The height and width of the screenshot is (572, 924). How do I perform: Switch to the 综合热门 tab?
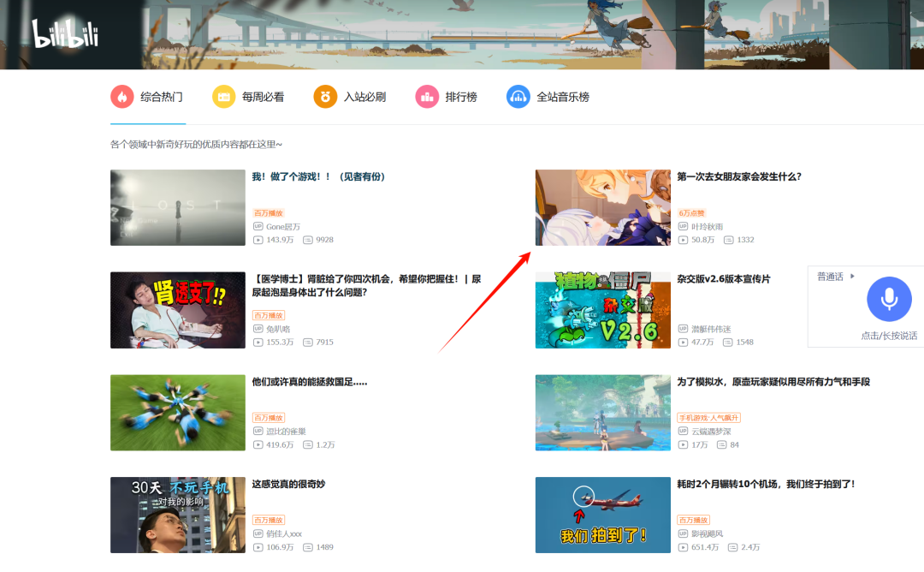(147, 97)
